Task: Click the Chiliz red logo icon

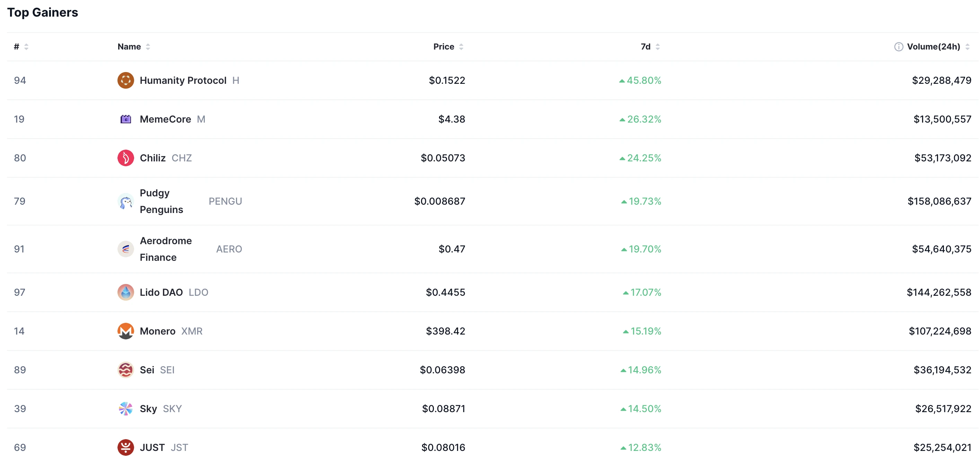Action: [125, 158]
